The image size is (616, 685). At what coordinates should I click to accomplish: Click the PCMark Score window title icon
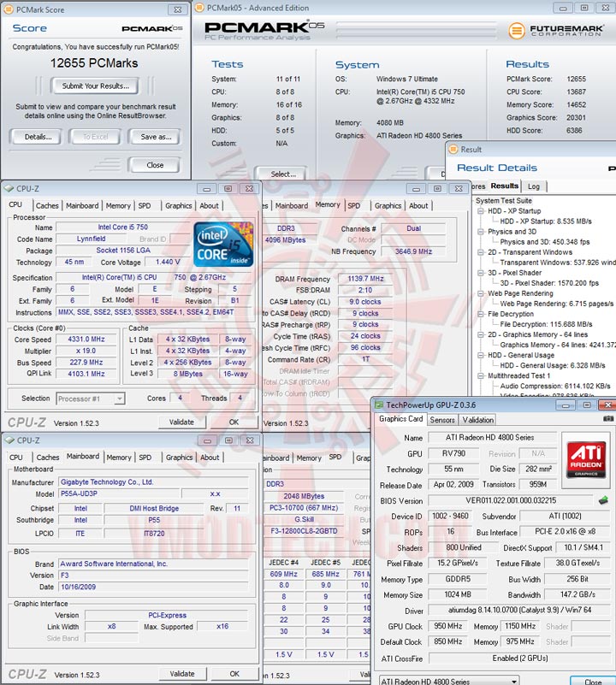click(x=9, y=9)
